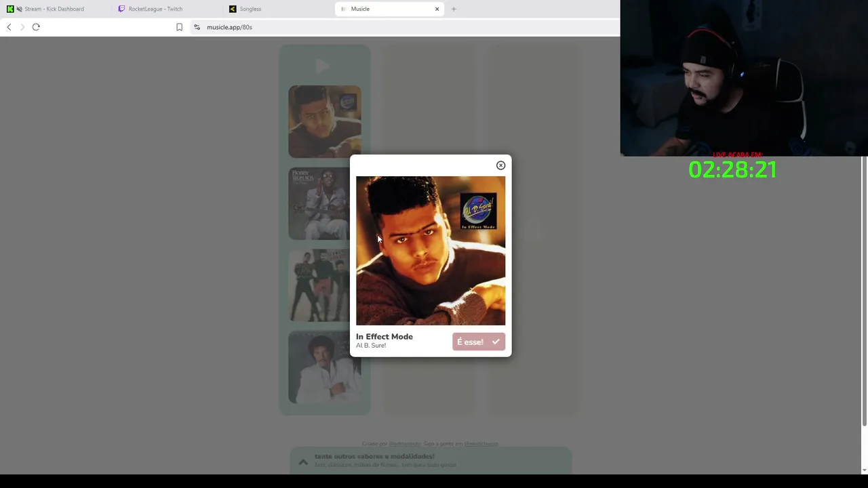The width and height of the screenshot is (868, 488).
Task: Click the Kick favicon on the Stream tab
Action: pyautogui.click(x=10, y=9)
